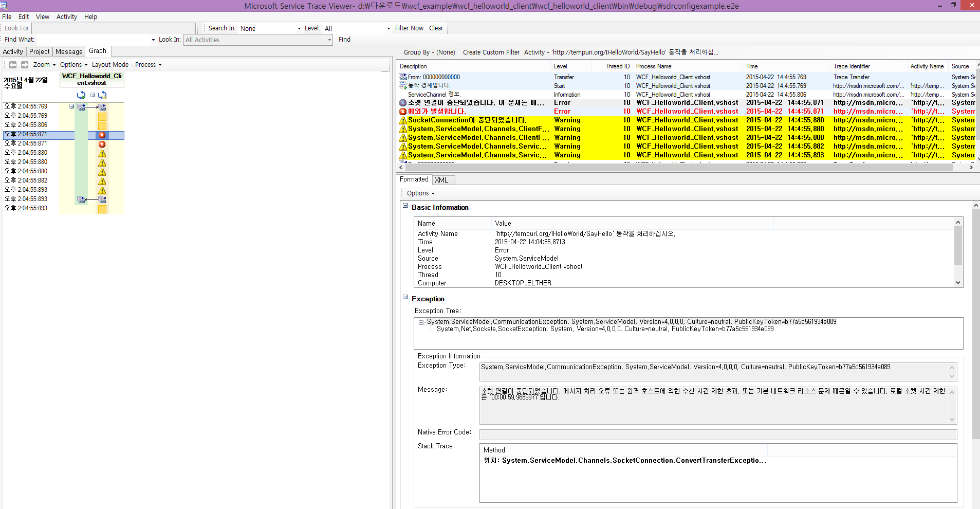
Task: Switch to the XML tab
Action: pyautogui.click(x=441, y=180)
